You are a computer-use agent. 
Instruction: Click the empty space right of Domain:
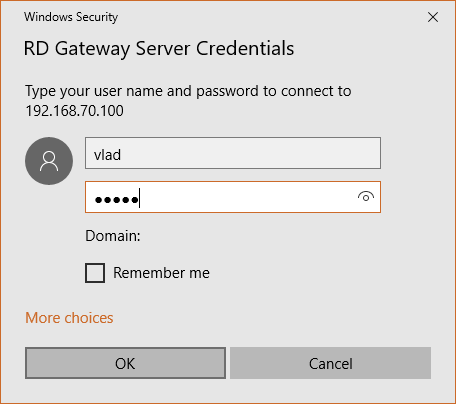pyautogui.click(x=260, y=236)
